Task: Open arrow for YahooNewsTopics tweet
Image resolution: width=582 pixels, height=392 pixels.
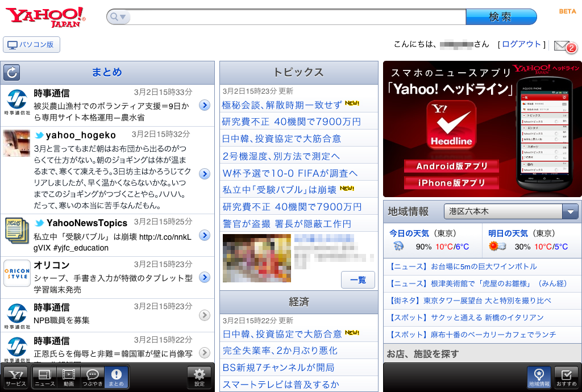Action: click(x=205, y=235)
